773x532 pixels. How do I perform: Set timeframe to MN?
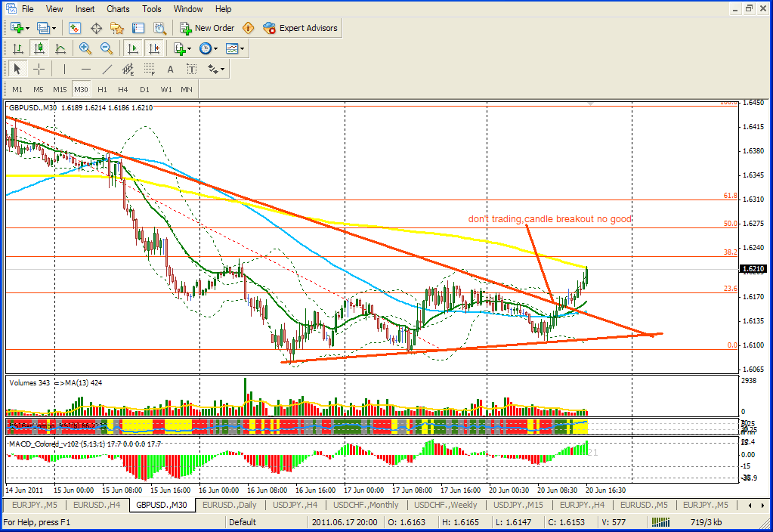click(187, 89)
